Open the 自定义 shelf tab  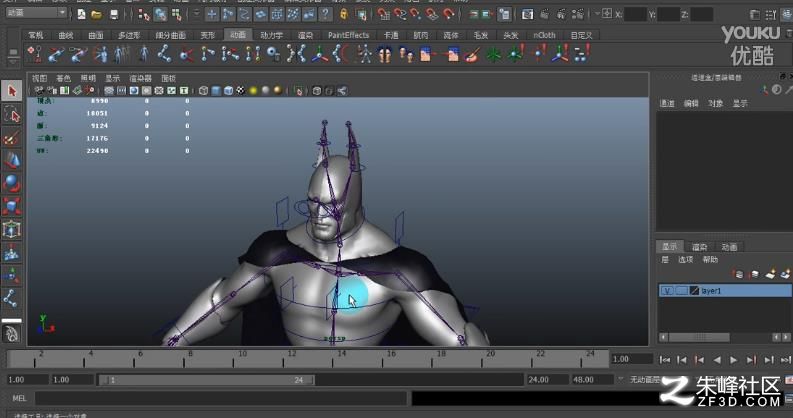(581, 35)
